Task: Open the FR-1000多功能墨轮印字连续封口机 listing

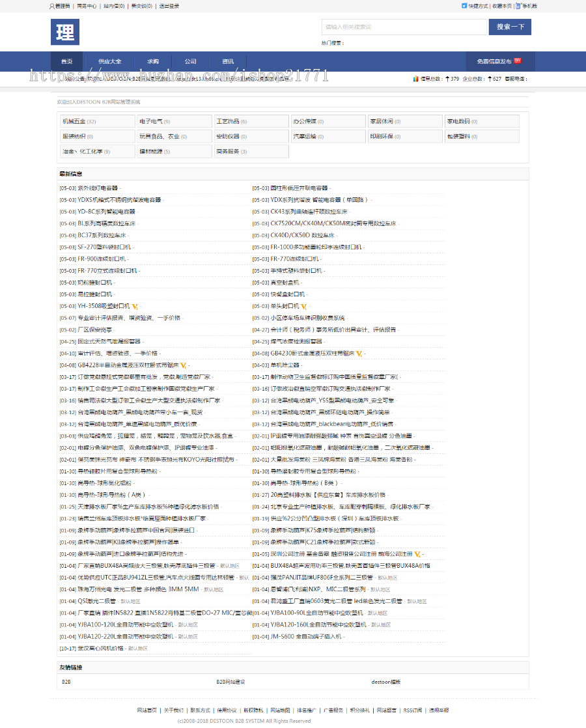Action: pyautogui.click(x=316, y=247)
